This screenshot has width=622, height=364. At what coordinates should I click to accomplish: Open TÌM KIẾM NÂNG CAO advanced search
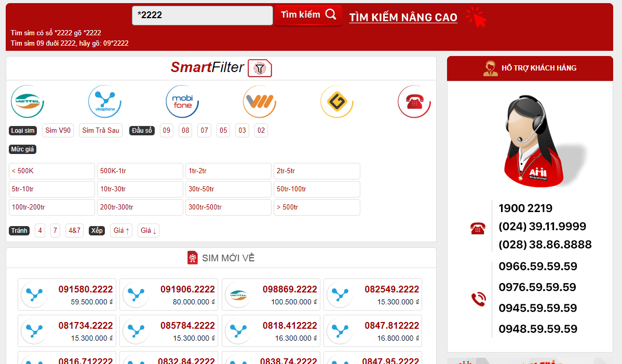click(403, 18)
